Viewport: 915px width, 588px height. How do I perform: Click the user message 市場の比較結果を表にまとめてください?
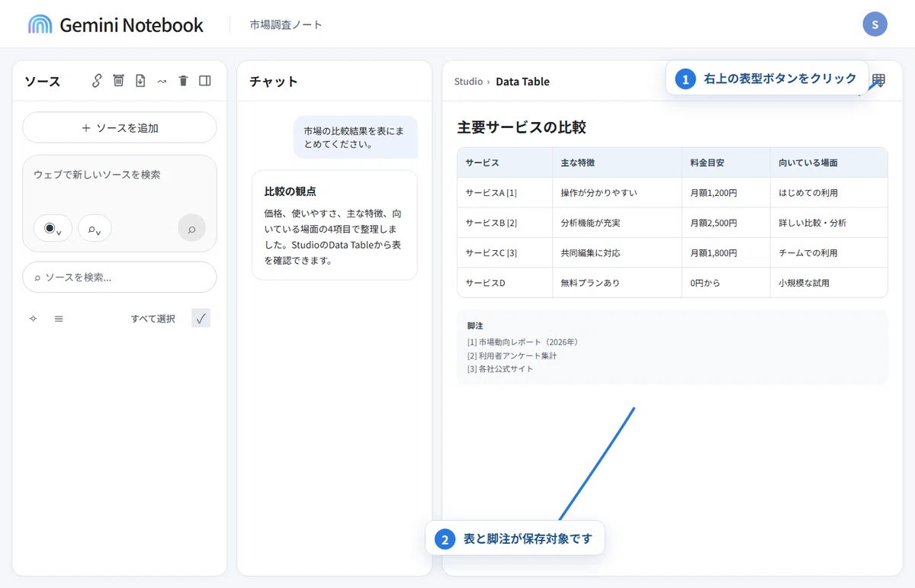(355, 137)
